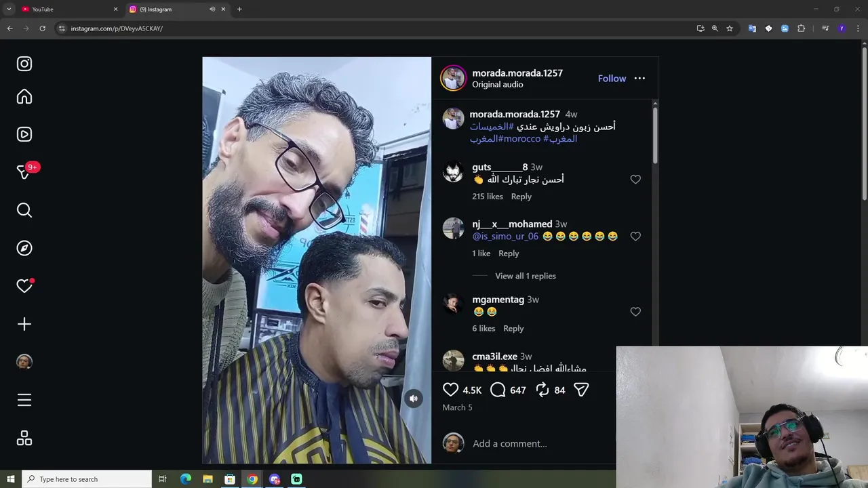
Task: Switch to the YouTube browser tab
Action: click(x=66, y=9)
